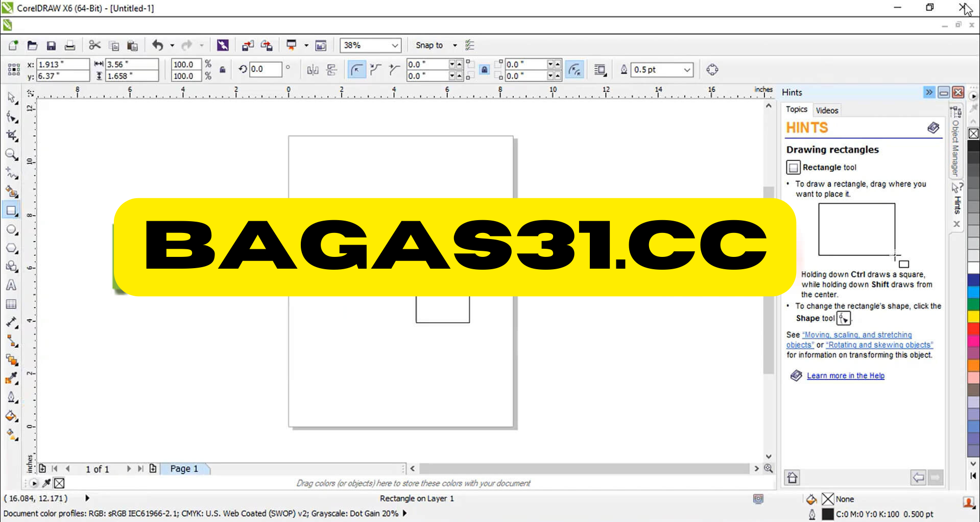Toggle the lock ratio padlock
The height and width of the screenshot is (522, 980).
[x=223, y=69]
